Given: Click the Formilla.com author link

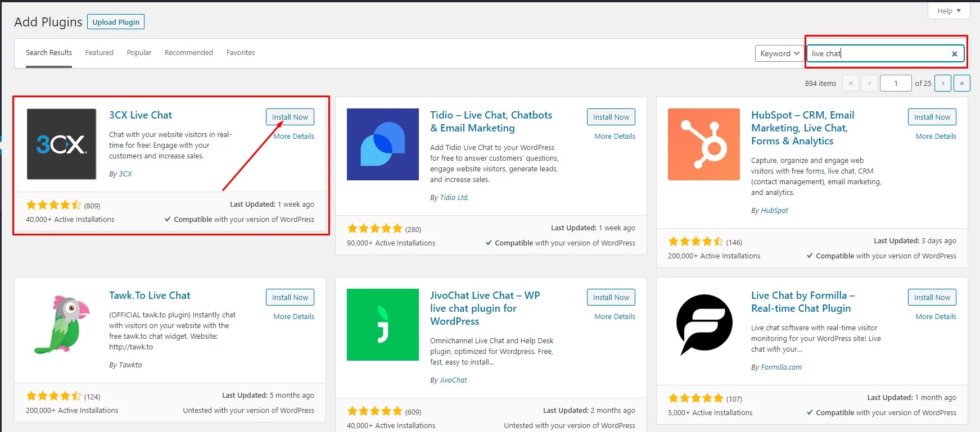Looking at the screenshot, I should (782, 367).
